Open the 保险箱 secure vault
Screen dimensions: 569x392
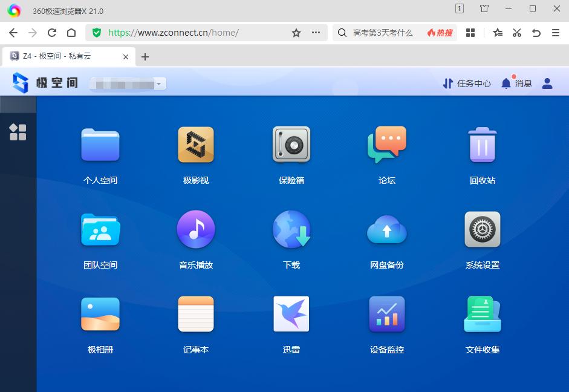(291, 145)
